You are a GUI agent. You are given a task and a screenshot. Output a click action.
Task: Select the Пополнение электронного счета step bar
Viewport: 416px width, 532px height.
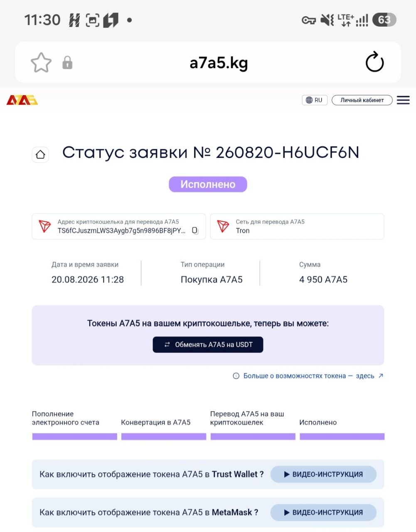tap(74, 437)
